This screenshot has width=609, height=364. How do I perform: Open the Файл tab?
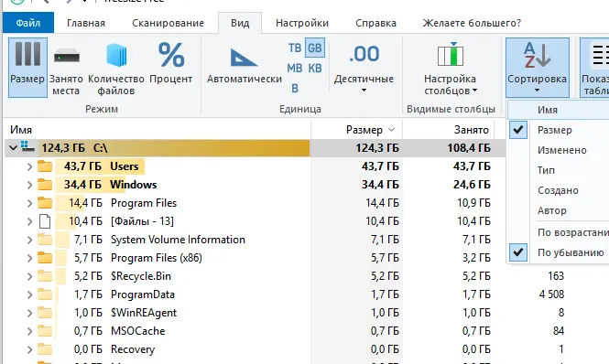click(x=28, y=23)
